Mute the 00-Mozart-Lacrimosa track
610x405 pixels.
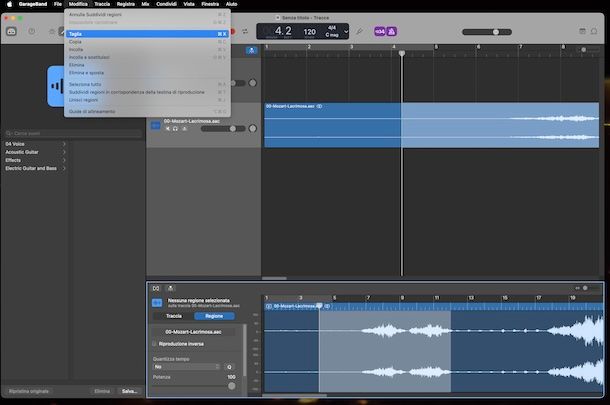tap(168, 129)
